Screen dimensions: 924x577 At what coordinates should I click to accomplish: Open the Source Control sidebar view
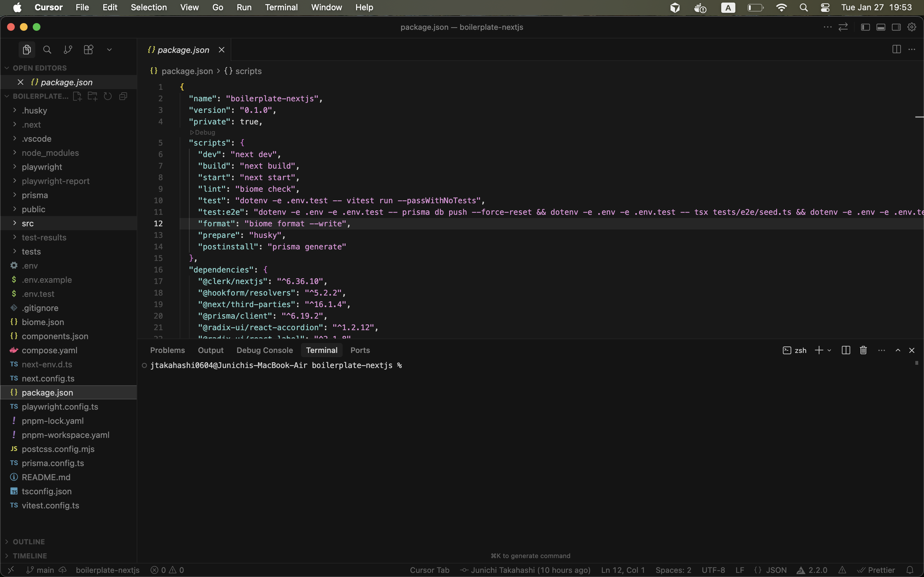(68, 50)
